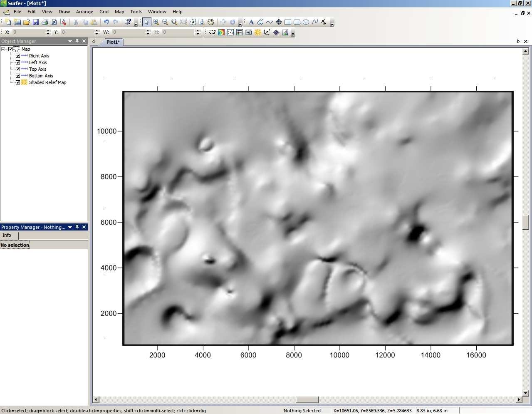Create a new 3D Wireframe map
532x414 pixels.
coord(276,32)
